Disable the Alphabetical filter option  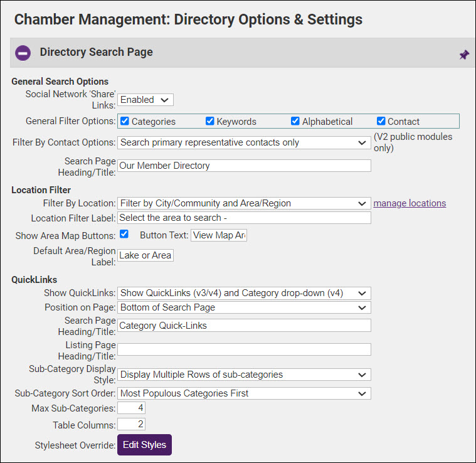pos(295,121)
